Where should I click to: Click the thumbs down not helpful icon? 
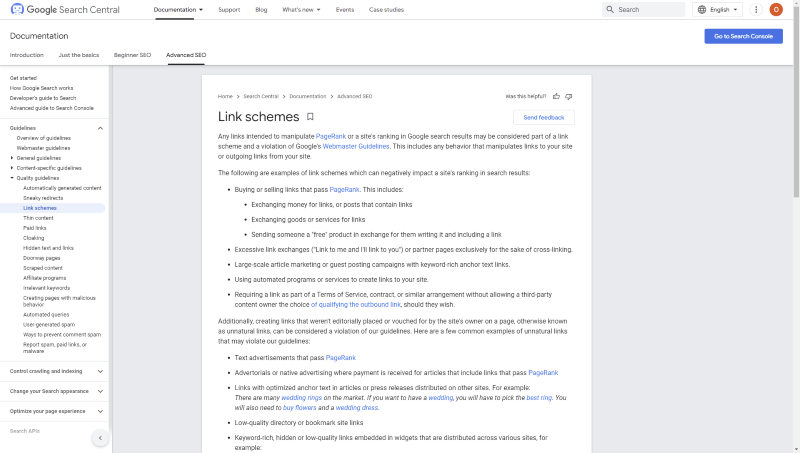coord(569,96)
